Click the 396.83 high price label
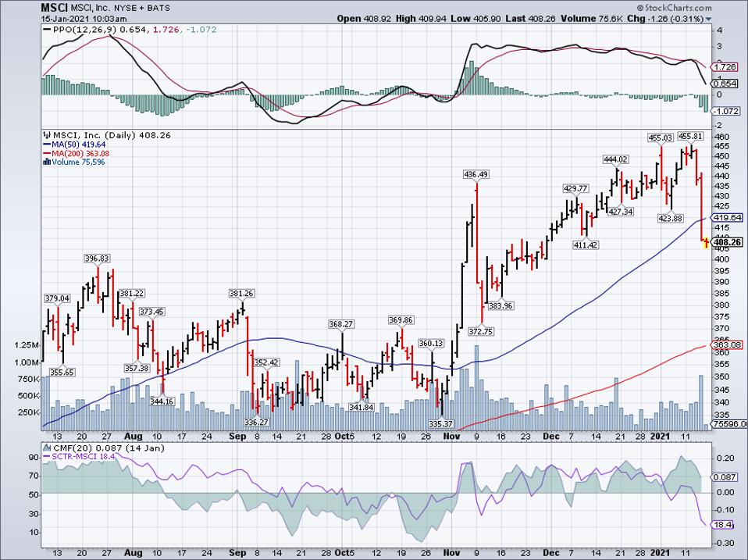The width and height of the screenshot is (748, 560). click(x=97, y=259)
